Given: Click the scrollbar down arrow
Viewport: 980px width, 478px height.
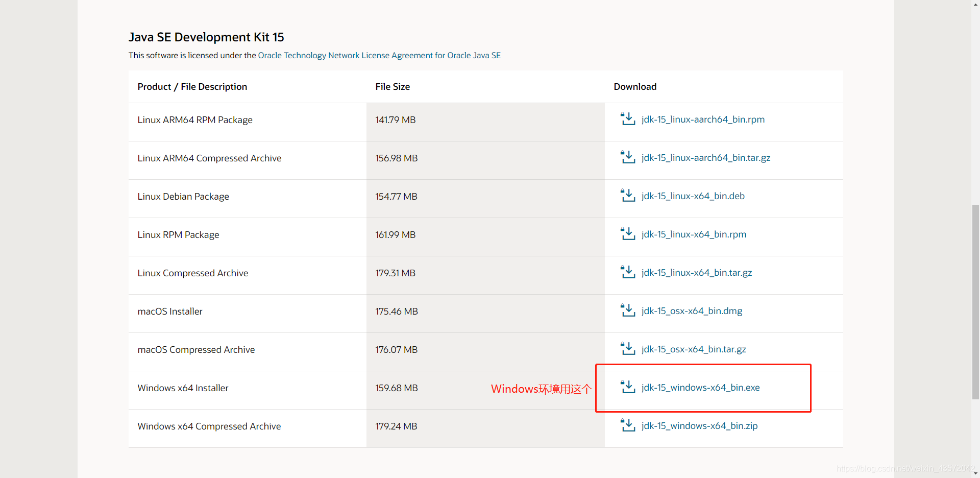Looking at the screenshot, I should [975, 473].
